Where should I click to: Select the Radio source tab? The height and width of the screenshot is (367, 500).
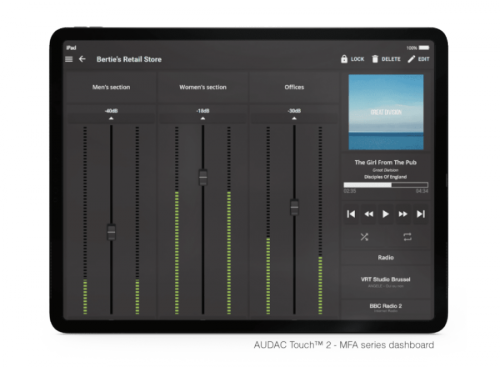pyautogui.click(x=386, y=258)
